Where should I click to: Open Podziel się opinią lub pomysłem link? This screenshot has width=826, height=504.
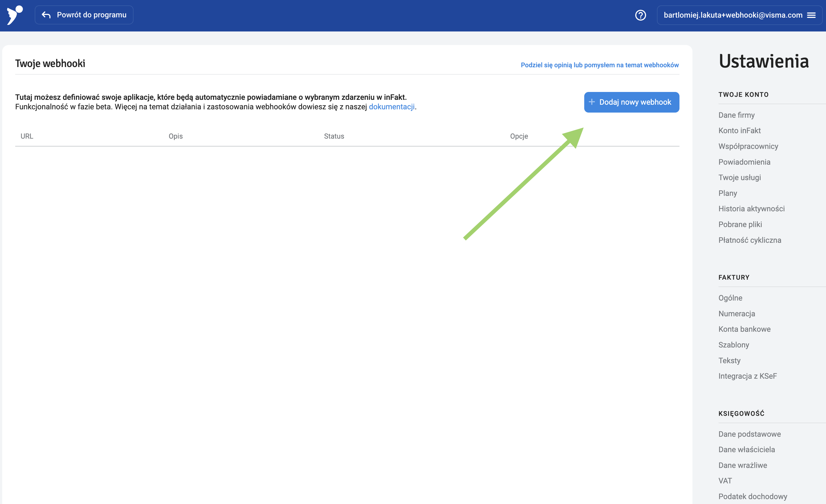599,65
